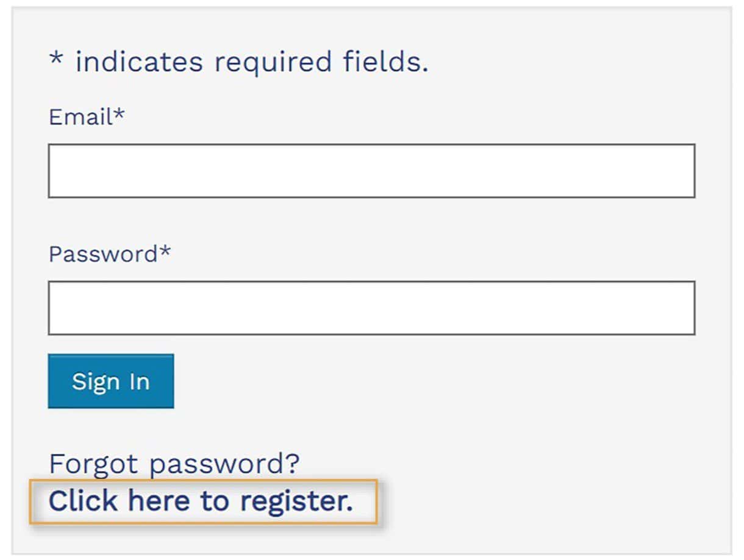Follow the Click here to register link

[x=201, y=502]
